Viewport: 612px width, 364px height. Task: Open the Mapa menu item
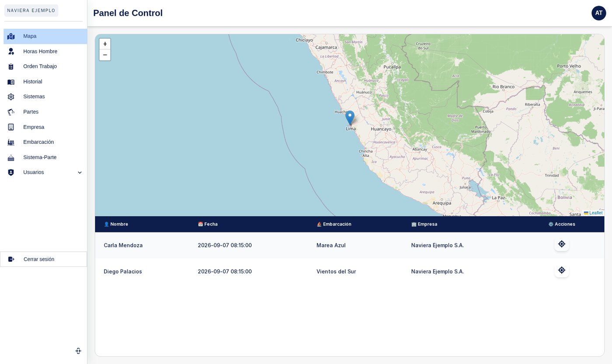[x=45, y=36]
